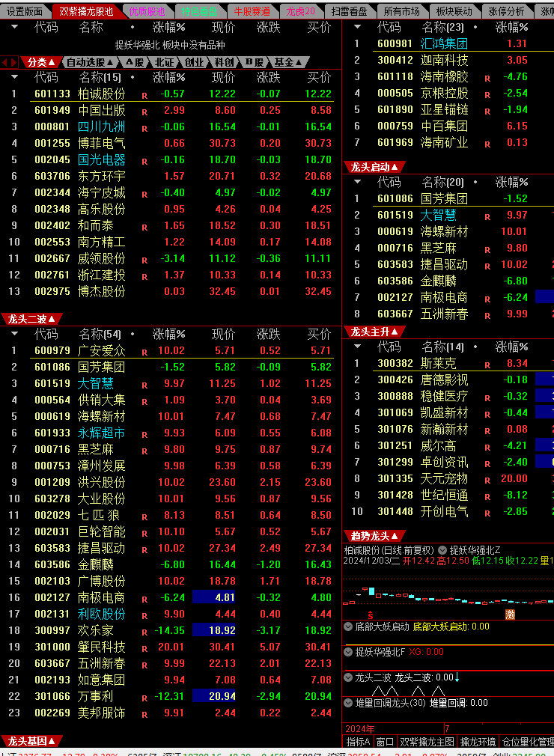Click highlighted 18.92 price of 欢乐家

[214, 630]
